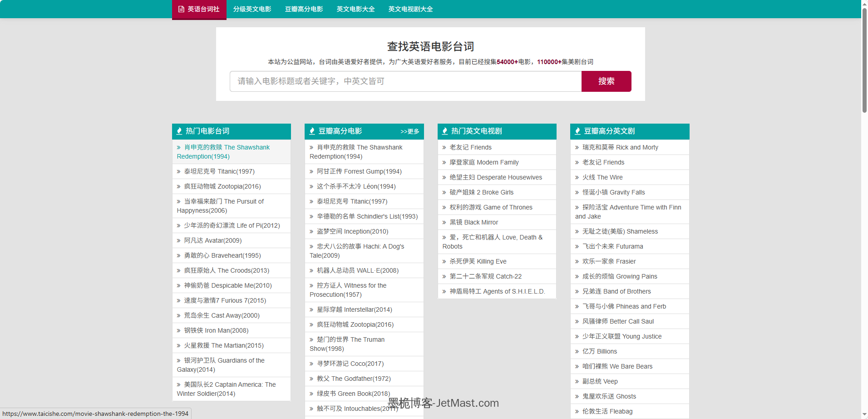This screenshot has width=868, height=419.
Task: Open 爱，死亡和机器人 Love, Death & Robots
Action: [x=493, y=242]
